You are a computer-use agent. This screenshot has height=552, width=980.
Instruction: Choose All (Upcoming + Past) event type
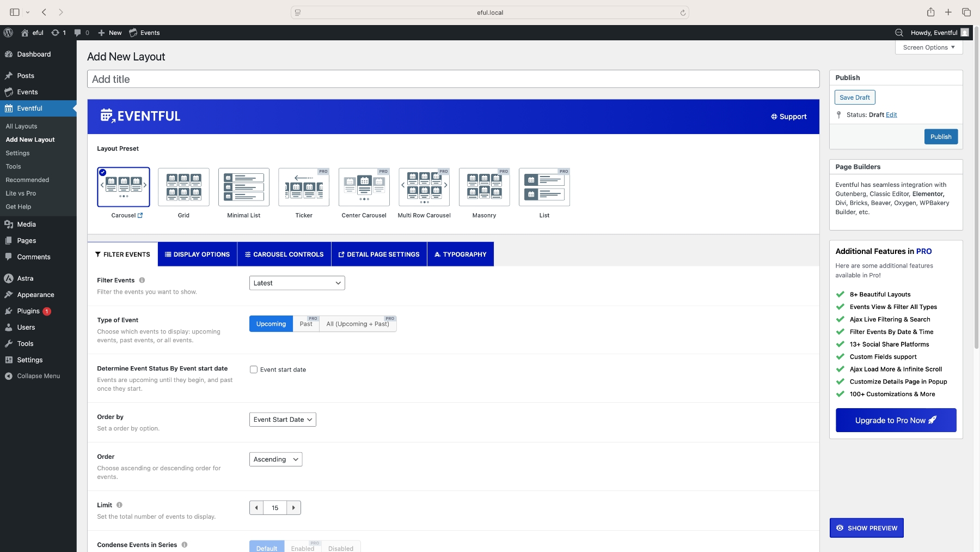pyautogui.click(x=358, y=324)
